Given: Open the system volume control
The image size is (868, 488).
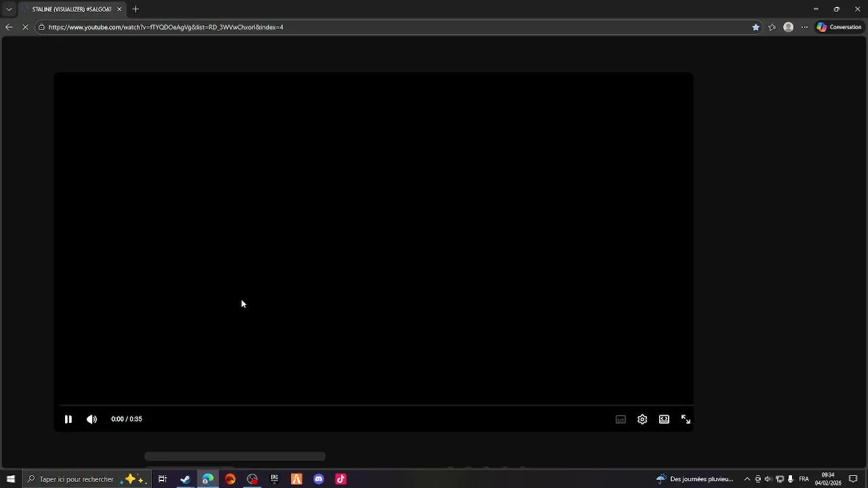Looking at the screenshot, I should 768,479.
